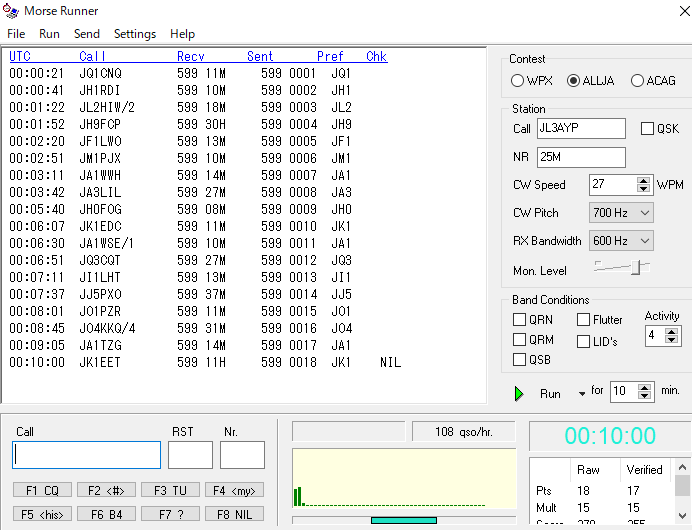Screen dimensions: 692x530
Task: Decrease run duration minutes with down arrow
Action: point(644,396)
